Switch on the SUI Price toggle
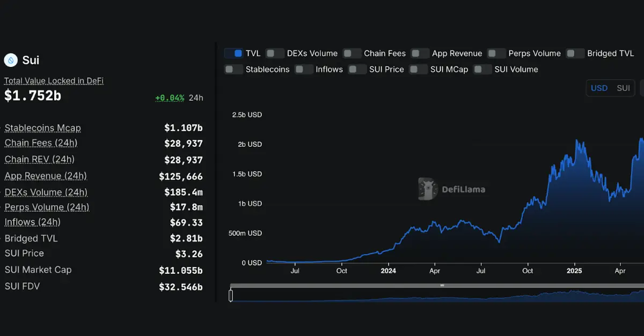The image size is (644, 336). coord(357,69)
